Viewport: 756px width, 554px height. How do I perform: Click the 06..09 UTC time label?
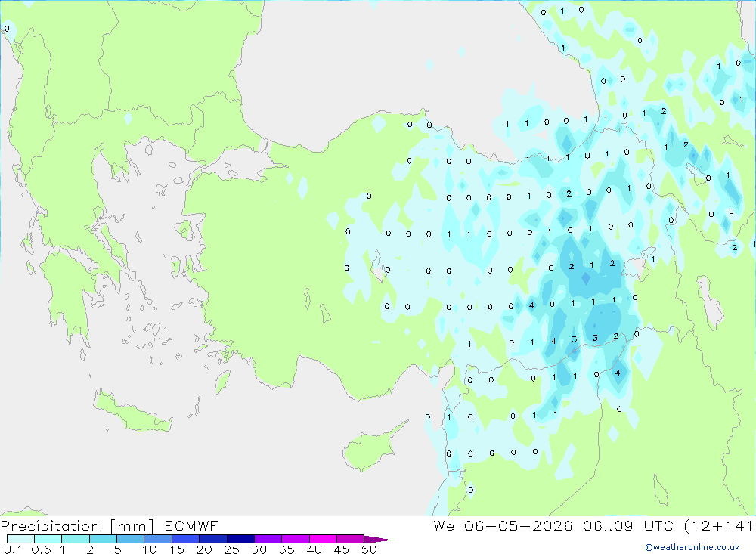coord(628,525)
